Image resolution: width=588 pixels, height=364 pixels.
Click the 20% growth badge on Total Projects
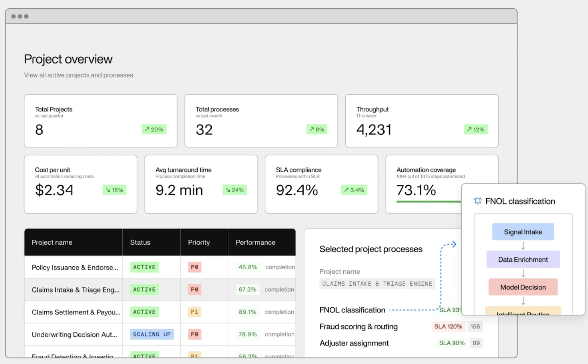click(154, 129)
